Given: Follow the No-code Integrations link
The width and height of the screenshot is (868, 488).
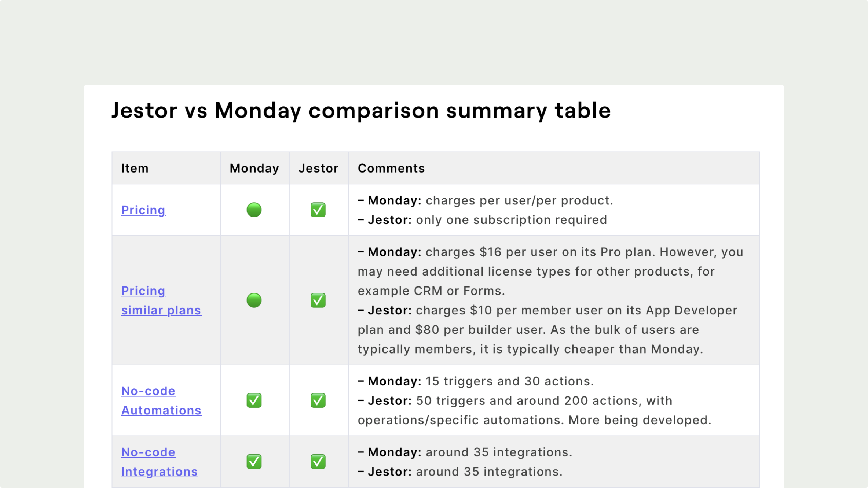Looking at the screenshot, I should click(x=160, y=462).
